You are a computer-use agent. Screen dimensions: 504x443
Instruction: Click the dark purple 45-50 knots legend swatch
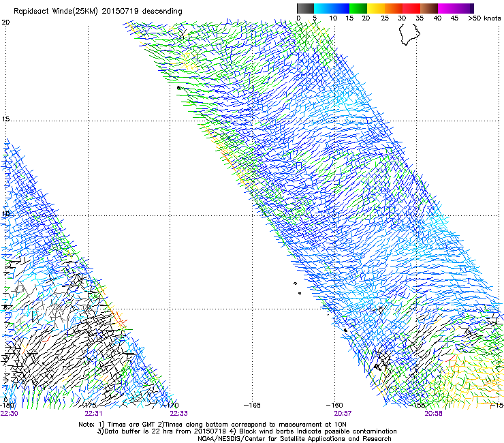(x=464, y=8)
